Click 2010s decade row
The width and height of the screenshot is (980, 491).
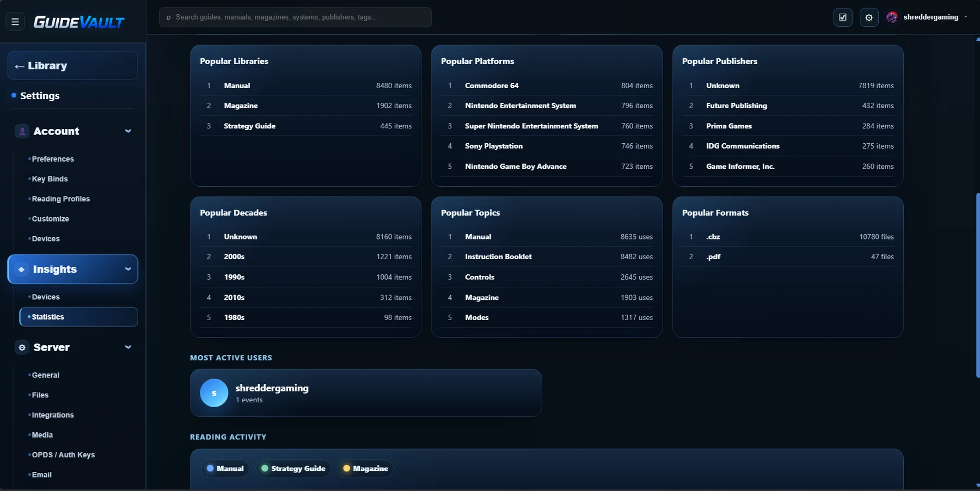click(305, 297)
